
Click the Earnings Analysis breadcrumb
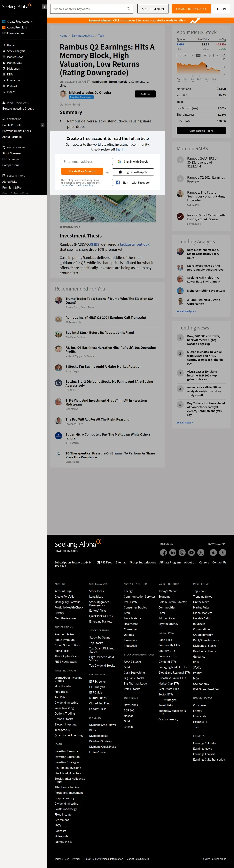(83, 35)
